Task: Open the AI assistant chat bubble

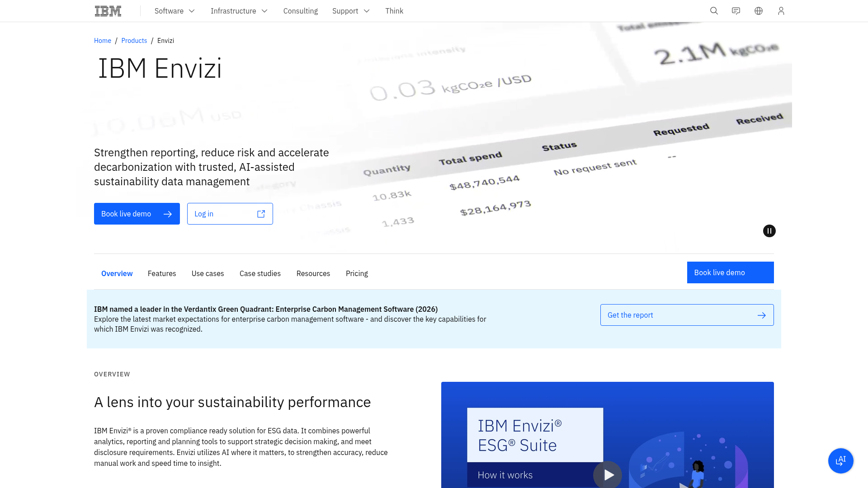Action: pyautogui.click(x=841, y=461)
